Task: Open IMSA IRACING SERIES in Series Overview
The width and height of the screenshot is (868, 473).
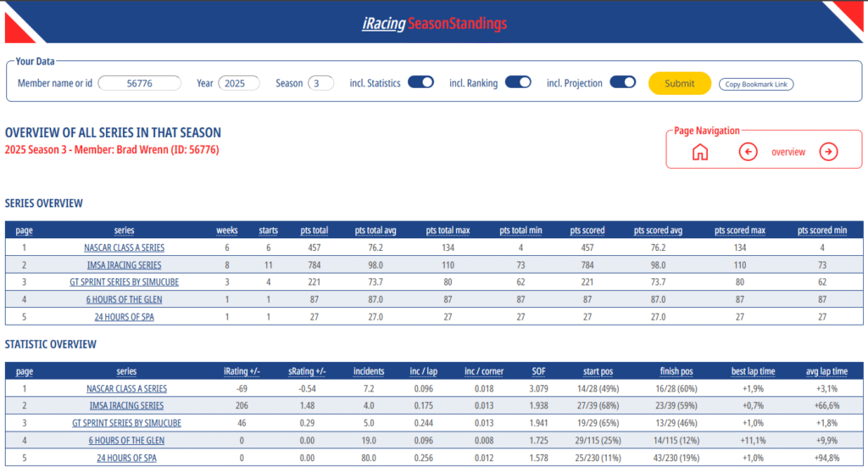Action: (124, 264)
